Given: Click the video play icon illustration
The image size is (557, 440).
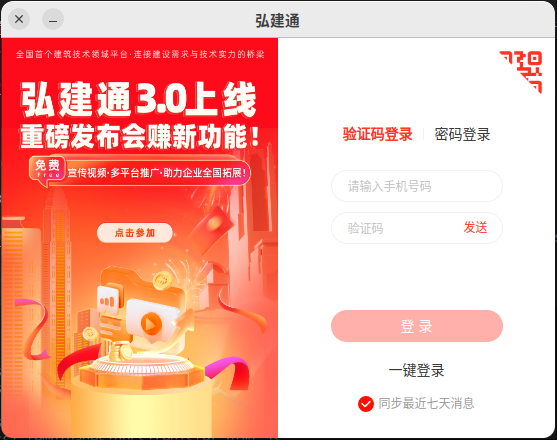Looking at the screenshot, I should 151,324.
